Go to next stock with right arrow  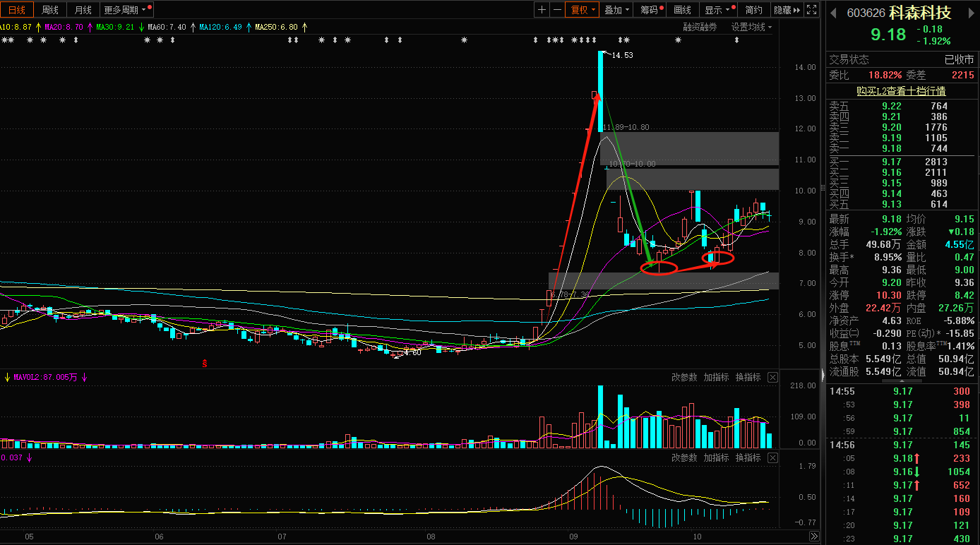(969, 13)
